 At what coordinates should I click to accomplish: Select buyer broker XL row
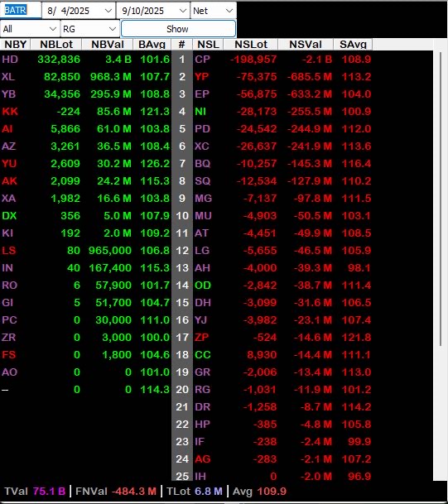point(86,77)
